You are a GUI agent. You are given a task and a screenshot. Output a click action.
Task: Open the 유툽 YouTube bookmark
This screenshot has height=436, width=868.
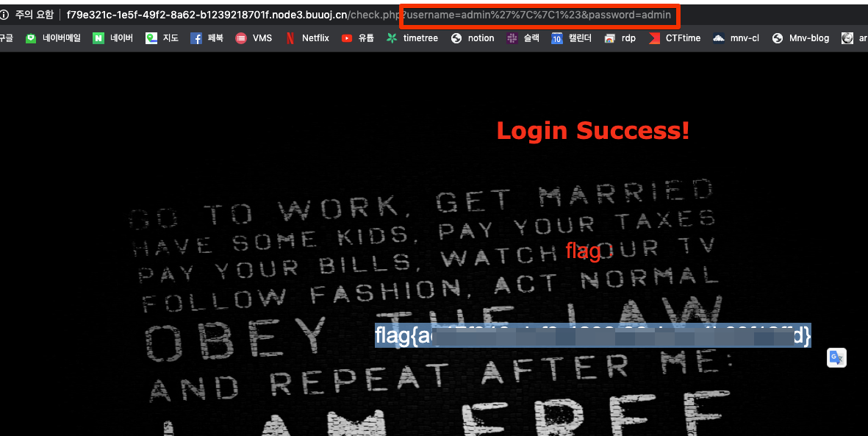click(358, 38)
